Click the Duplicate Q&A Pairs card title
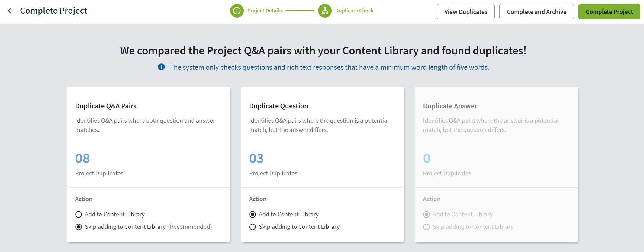The width and height of the screenshot is (644, 252). 106,106
